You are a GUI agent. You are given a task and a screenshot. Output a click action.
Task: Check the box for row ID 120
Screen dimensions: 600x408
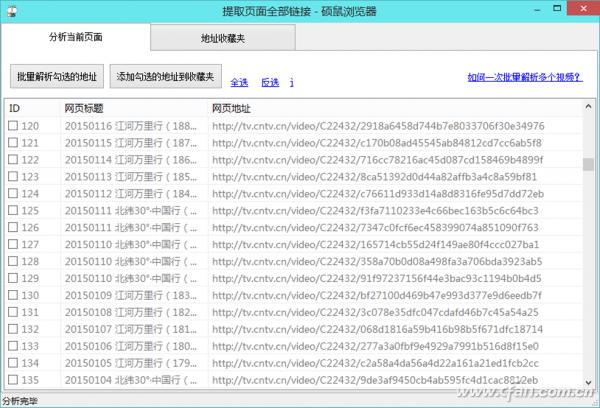click(14, 126)
